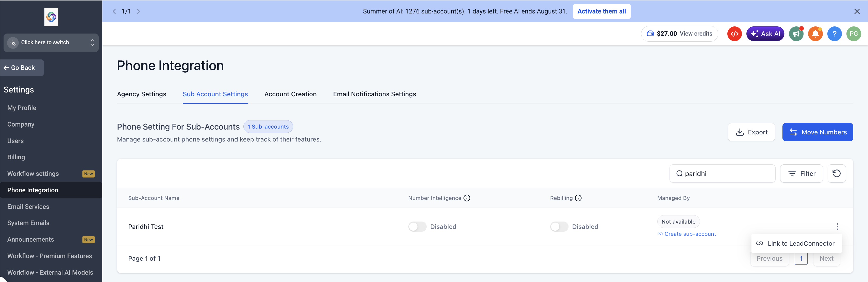Click the Ask AI button
The width and height of the screenshot is (868, 282).
pos(765,34)
